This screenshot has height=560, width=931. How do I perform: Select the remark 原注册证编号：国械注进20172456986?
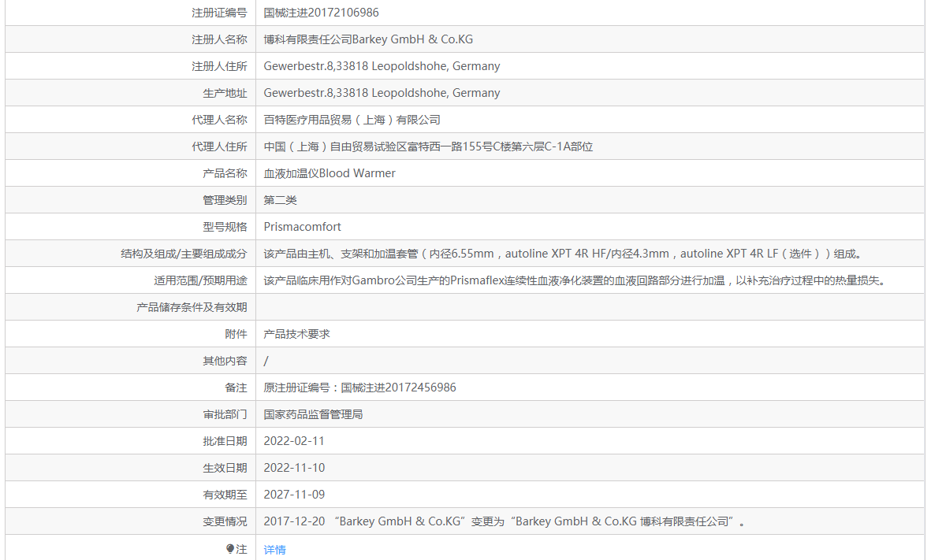(x=359, y=388)
